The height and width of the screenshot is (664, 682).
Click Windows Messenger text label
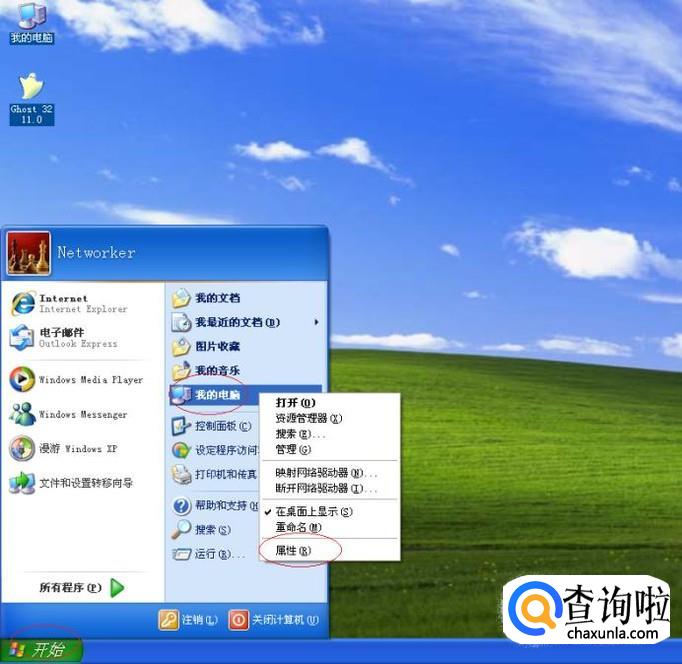pyautogui.click(x=83, y=414)
